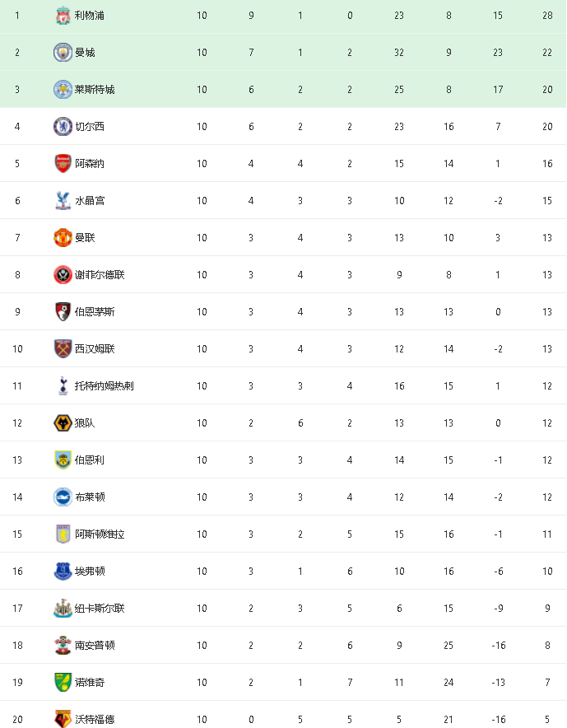Select the 诺维奇 row at rank 19
This screenshot has width=567, height=728.
283,683
